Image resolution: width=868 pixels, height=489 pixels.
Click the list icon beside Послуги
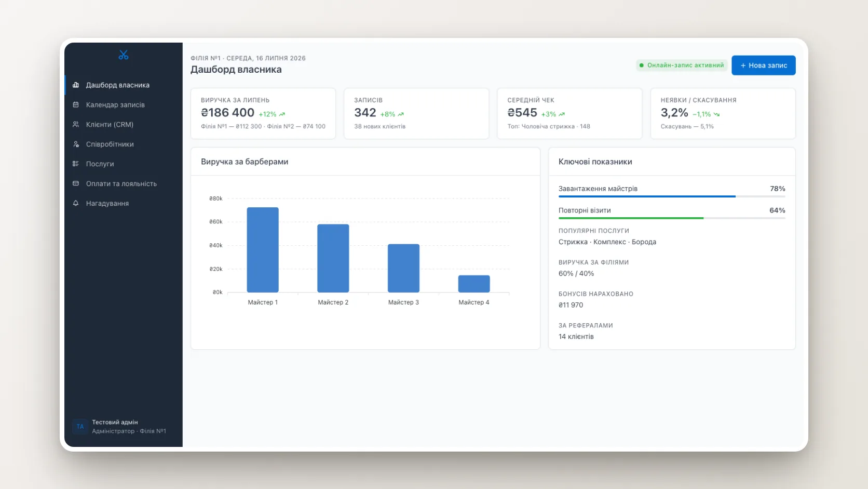point(76,164)
